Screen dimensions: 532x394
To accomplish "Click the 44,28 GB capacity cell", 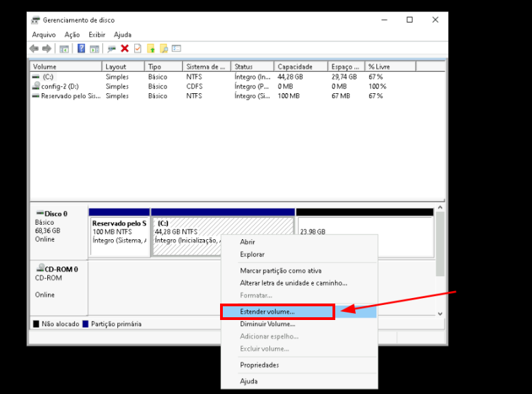I will [290, 77].
